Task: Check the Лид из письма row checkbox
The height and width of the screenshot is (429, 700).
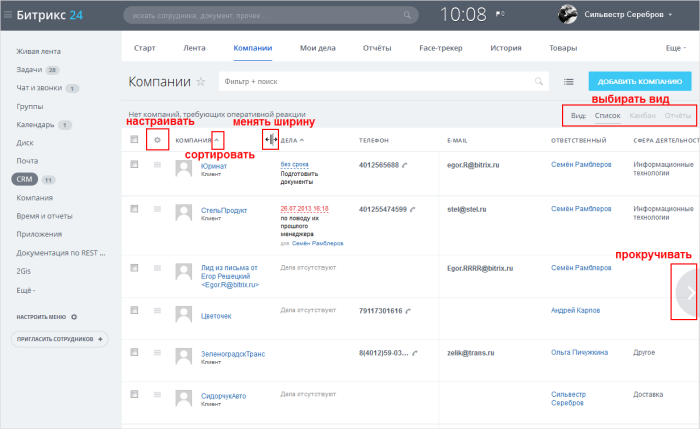Action: pos(134,268)
